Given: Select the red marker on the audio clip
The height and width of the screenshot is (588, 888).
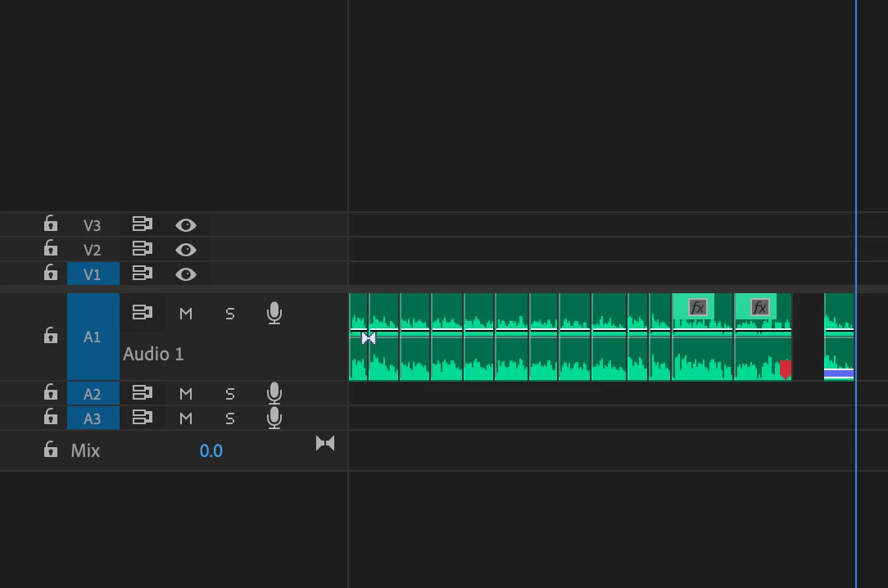Looking at the screenshot, I should (786, 369).
